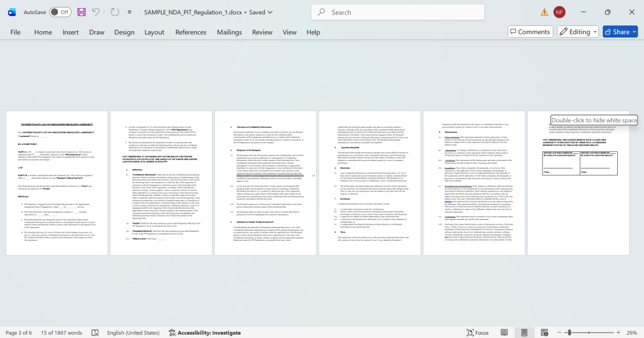Click the spelling proofing icon in status bar

click(x=95, y=333)
